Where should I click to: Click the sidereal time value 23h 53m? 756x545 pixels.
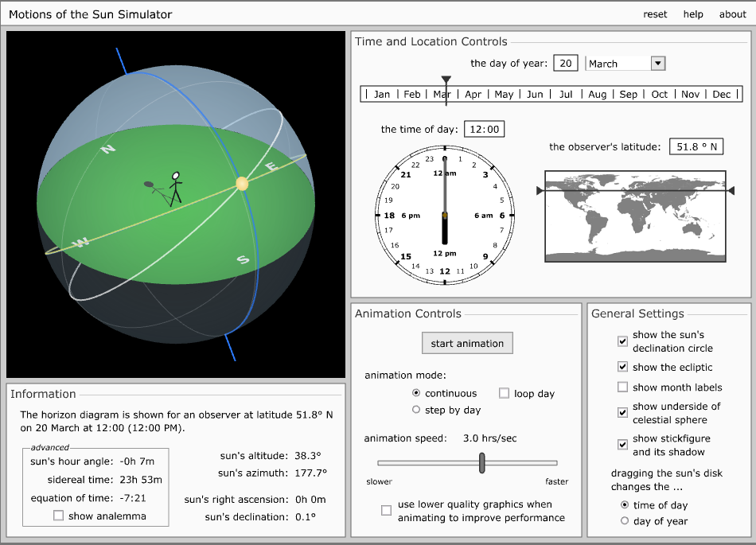(141, 480)
